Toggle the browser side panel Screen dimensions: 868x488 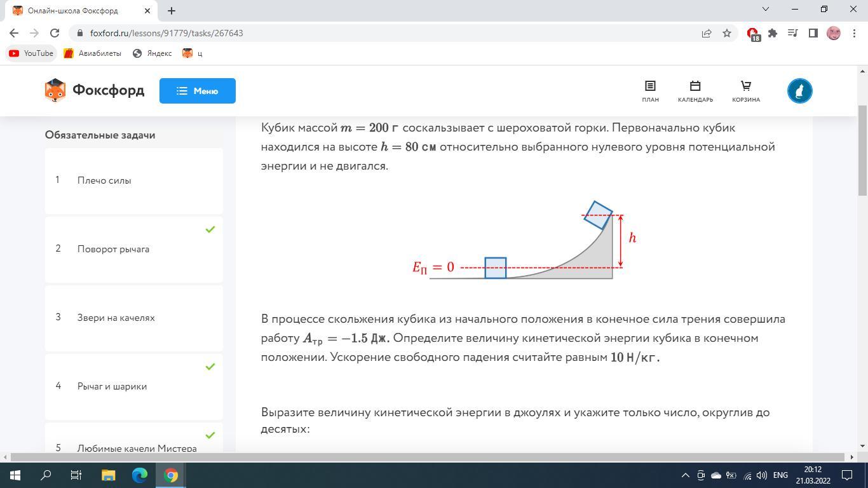click(813, 33)
